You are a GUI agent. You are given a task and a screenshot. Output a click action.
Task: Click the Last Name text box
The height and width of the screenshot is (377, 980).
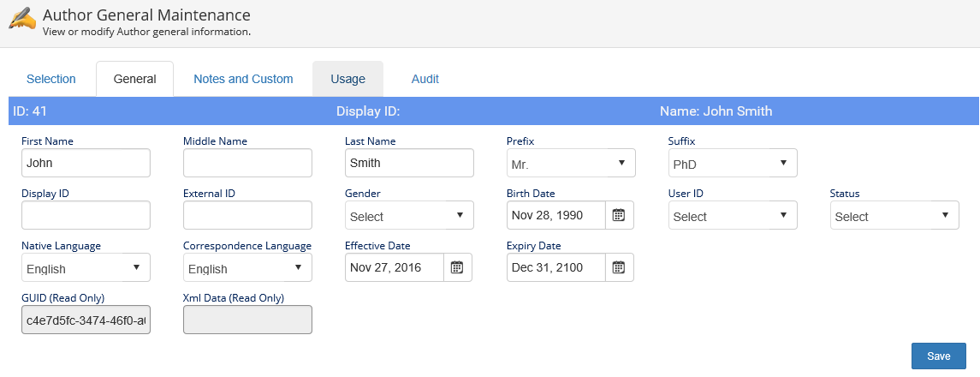coord(409,163)
